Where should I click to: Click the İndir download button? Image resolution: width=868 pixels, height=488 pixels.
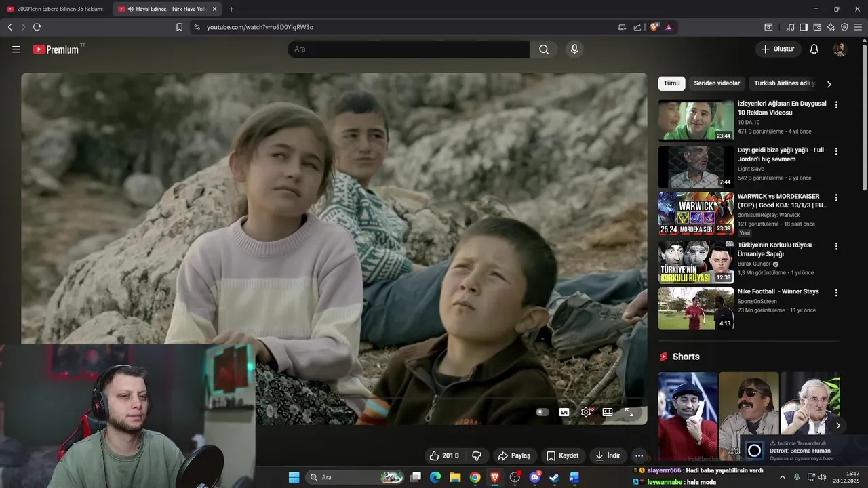[x=608, y=455]
